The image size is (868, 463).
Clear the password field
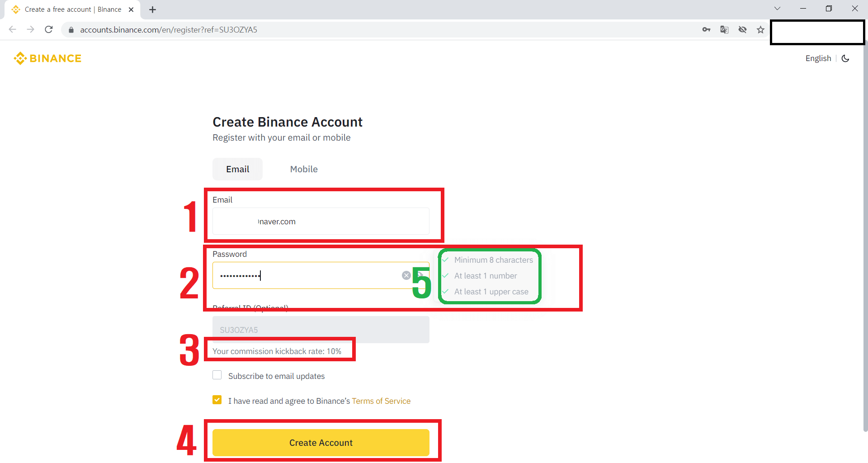(406, 275)
